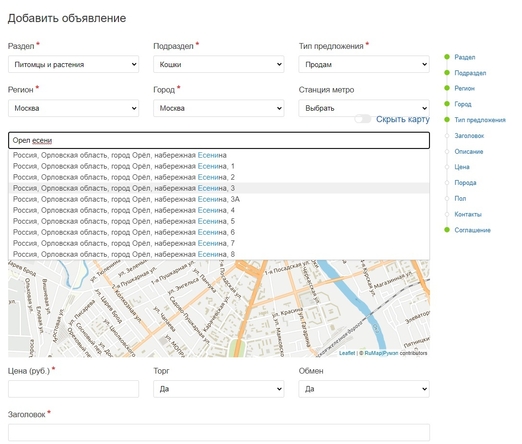Go to Описание step in sidebar
522x444 pixels.
tap(469, 151)
